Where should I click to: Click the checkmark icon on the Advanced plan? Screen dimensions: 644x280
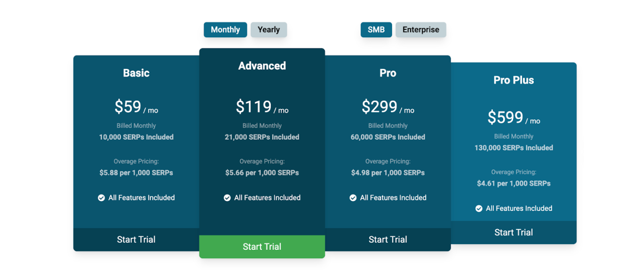coord(227,197)
